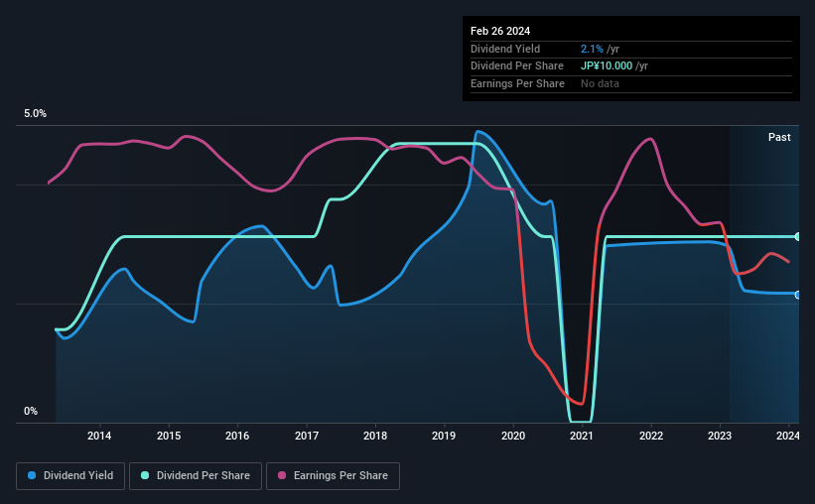The height and width of the screenshot is (504, 815).
Task: Toggle the Earnings Per Share legend button
Action: [x=333, y=476]
